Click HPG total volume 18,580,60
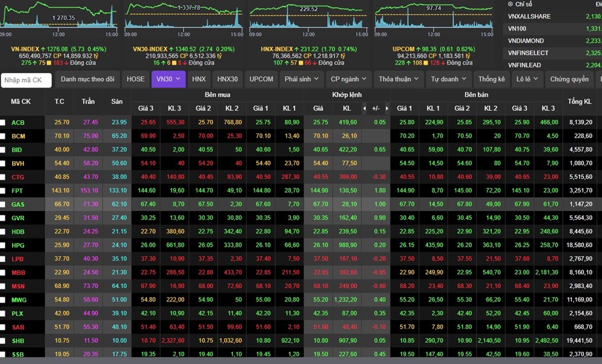602x364 pixels. [x=579, y=245]
